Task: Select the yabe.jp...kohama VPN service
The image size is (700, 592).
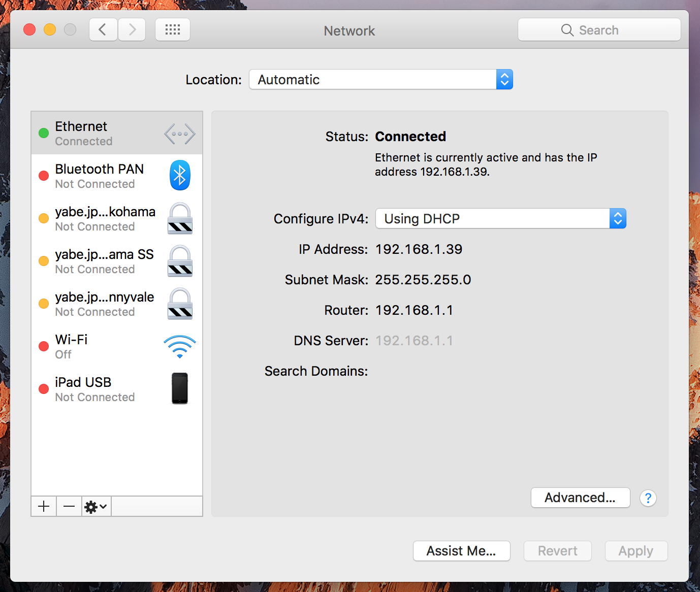Action: 117,218
